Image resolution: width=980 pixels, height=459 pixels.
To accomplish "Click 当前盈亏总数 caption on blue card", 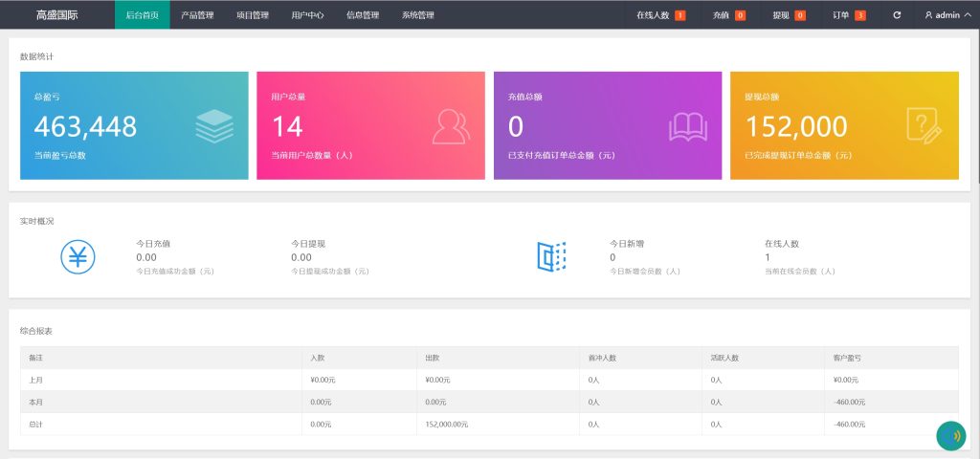I will pyautogui.click(x=60, y=156).
